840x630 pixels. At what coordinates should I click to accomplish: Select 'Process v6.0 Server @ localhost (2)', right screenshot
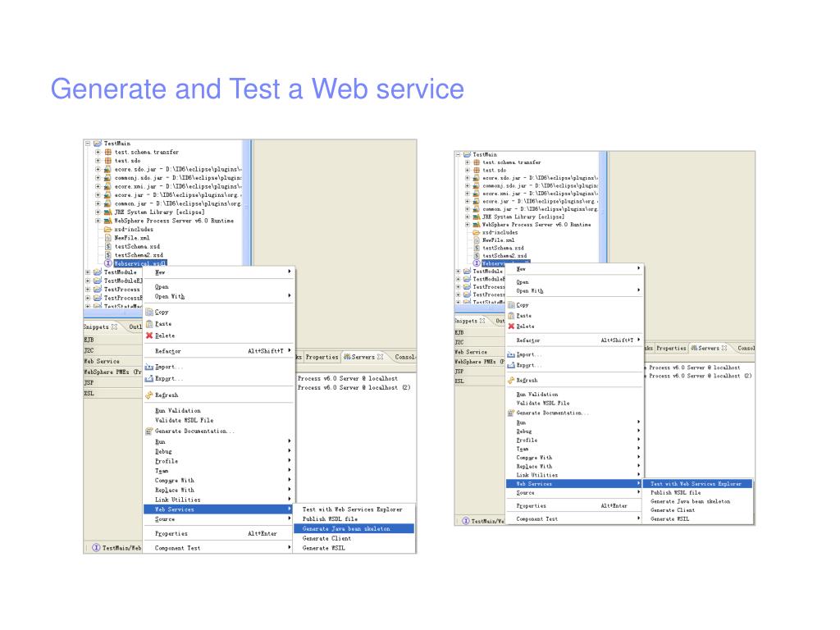point(700,376)
